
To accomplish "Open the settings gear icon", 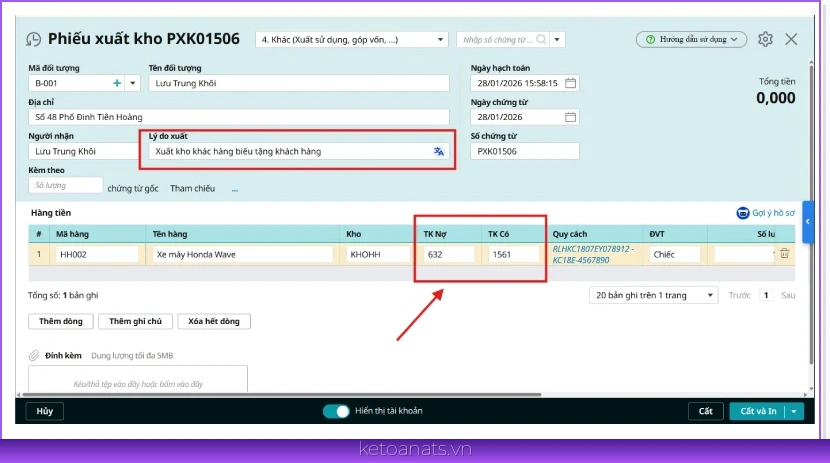I will (765, 39).
